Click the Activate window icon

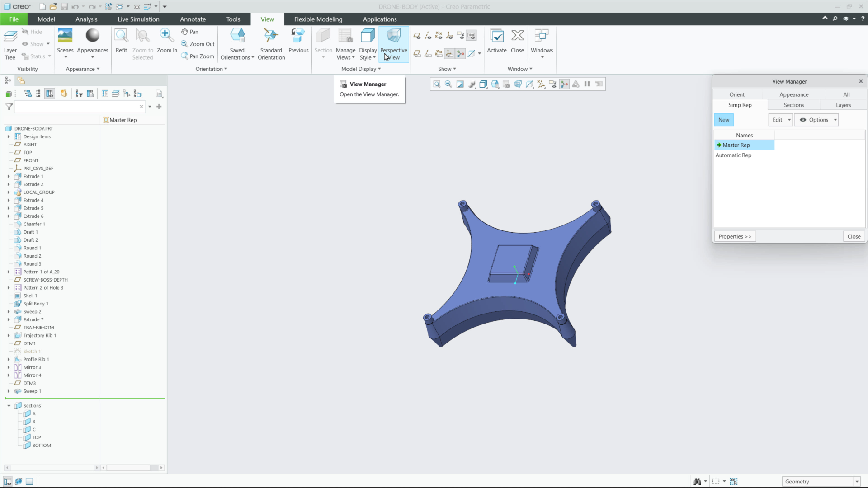point(496,41)
